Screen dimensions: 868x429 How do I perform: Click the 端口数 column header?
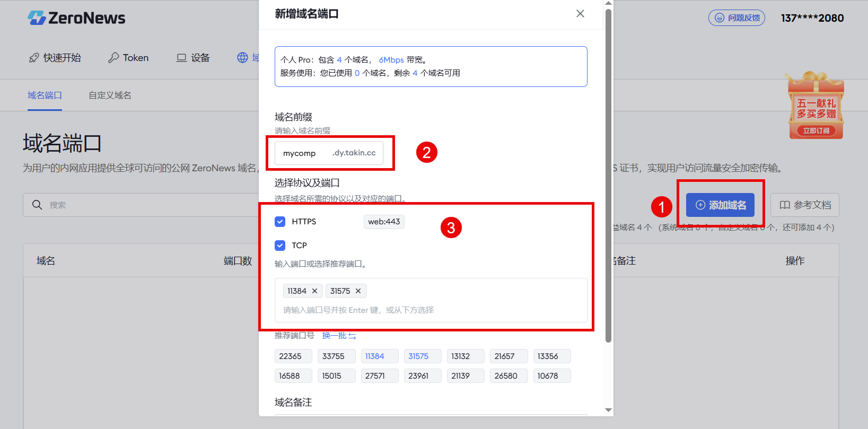[x=238, y=261]
